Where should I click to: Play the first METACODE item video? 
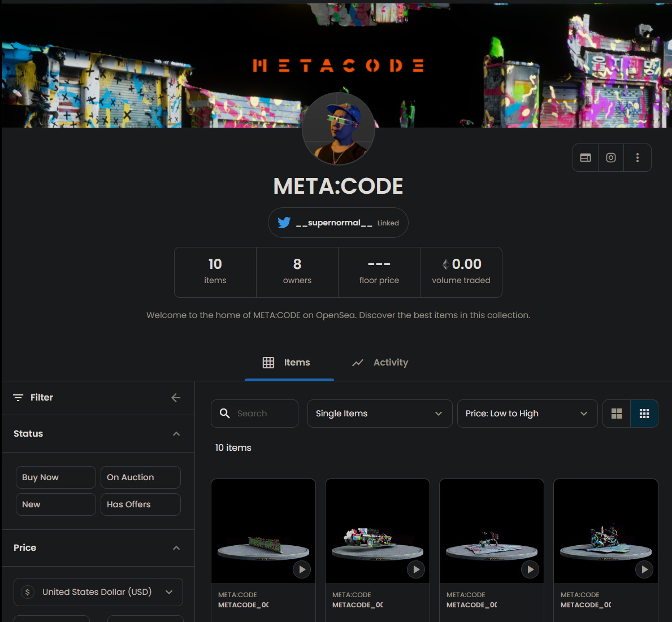click(x=302, y=569)
